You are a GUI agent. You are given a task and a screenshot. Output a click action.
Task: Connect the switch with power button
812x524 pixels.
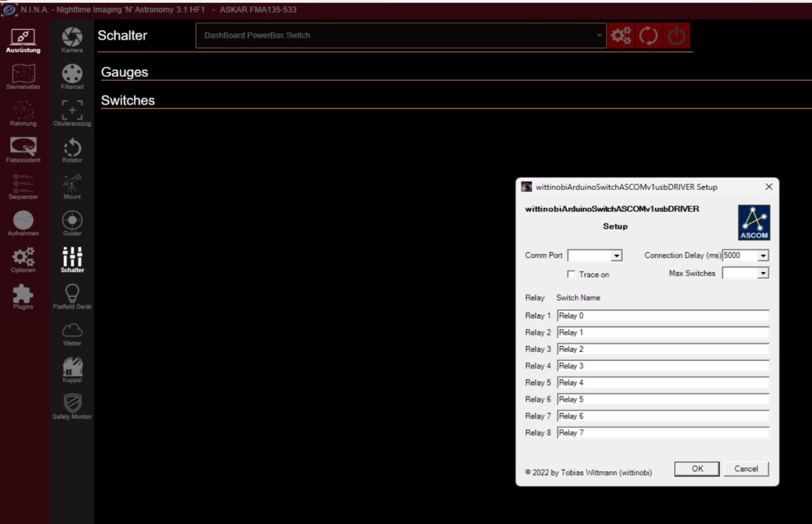point(676,36)
